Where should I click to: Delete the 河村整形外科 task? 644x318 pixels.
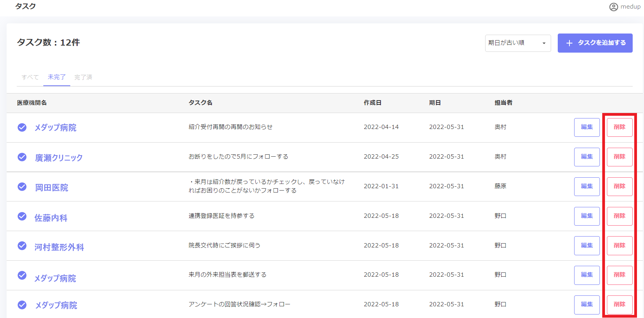[x=619, y=246]
